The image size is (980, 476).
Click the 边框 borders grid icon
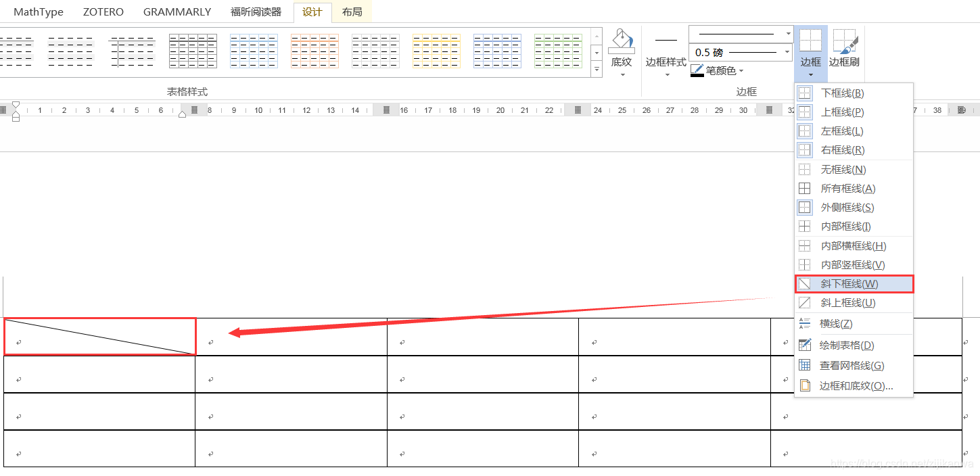810,41
